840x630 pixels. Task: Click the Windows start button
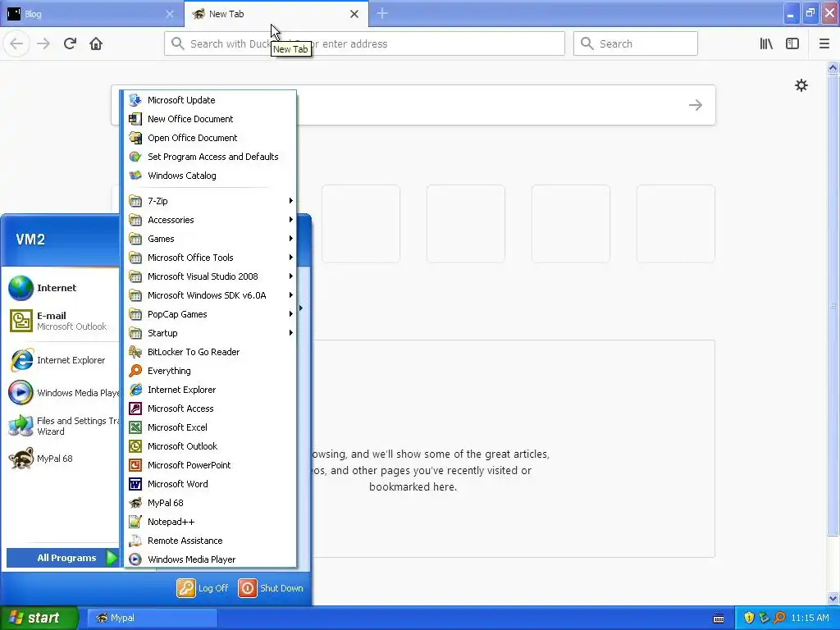[39, 618]
